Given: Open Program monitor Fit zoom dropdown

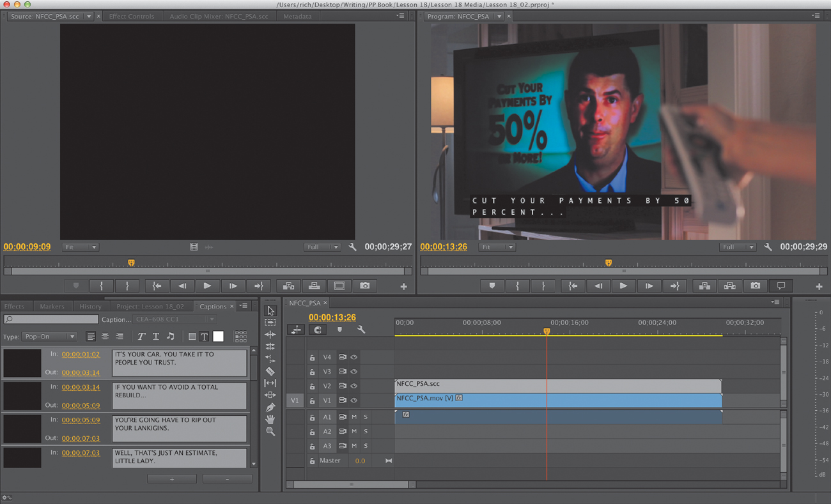Looking at the screenshot, I should [497, 247].
